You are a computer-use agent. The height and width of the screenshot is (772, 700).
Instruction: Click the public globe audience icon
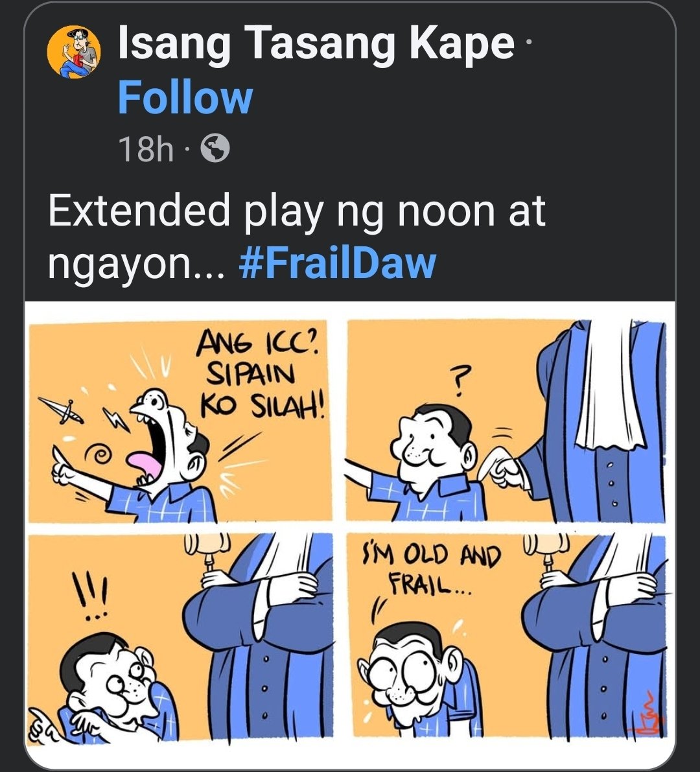click(x=215, y=148)
